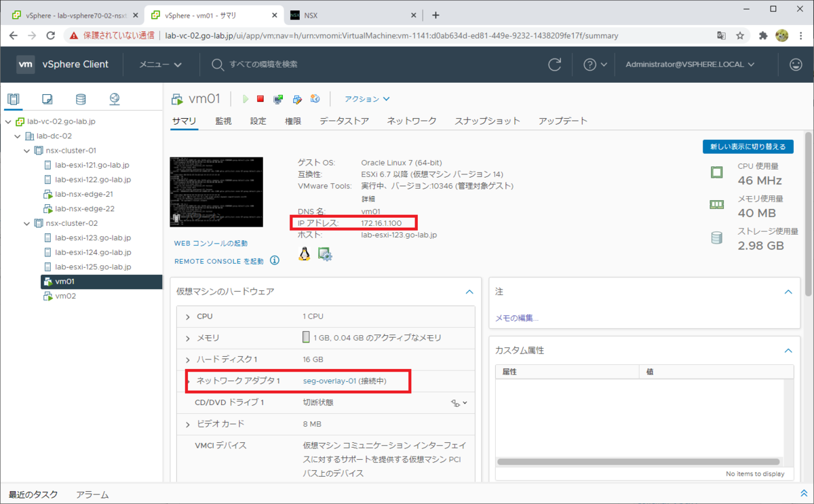Viewport: 814px width, 504px height.
Task: Expand the ハード ディスク 1 row
Action: pyautogui.click(x=188, y=360)
